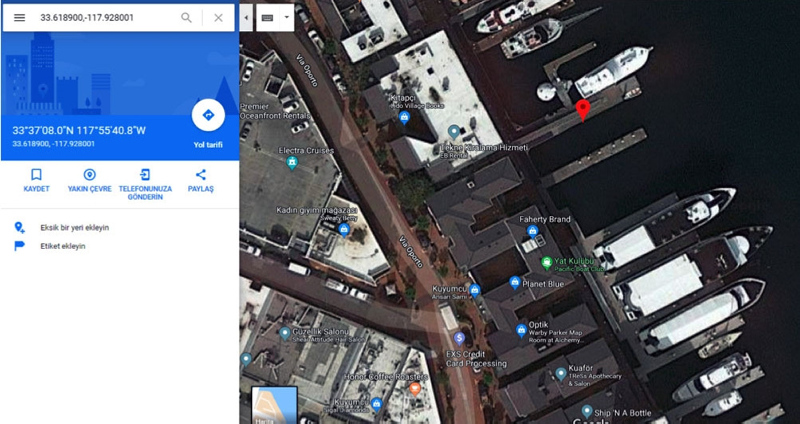Open the hamburger main menu
This screenshot has width=800, height=424.
[x=19, y=18]
